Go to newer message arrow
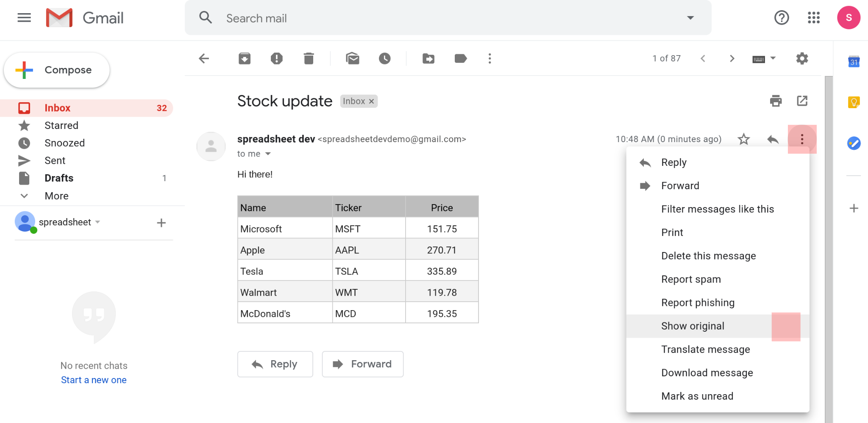Image resolution: width=868 pixels, height=423 pixels. pos(703,59)
